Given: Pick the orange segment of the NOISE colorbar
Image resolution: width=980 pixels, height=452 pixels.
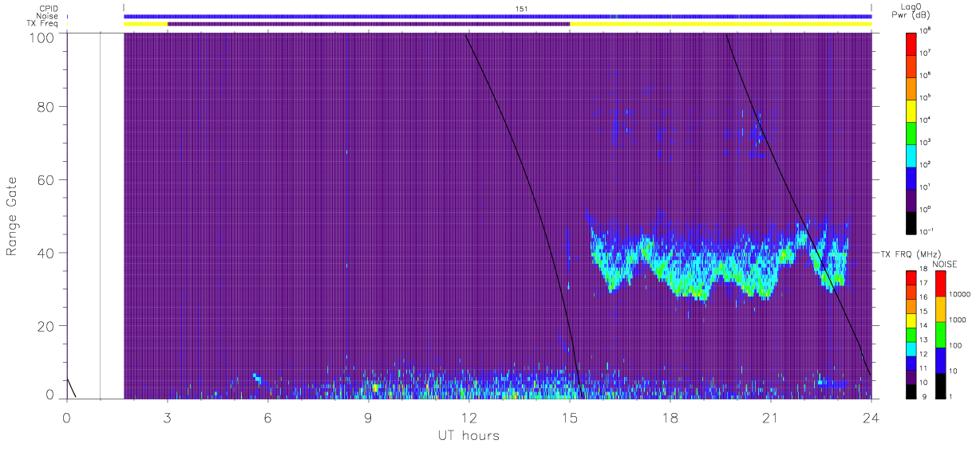Looking at the screenshot, I should [x=940, y=309].
